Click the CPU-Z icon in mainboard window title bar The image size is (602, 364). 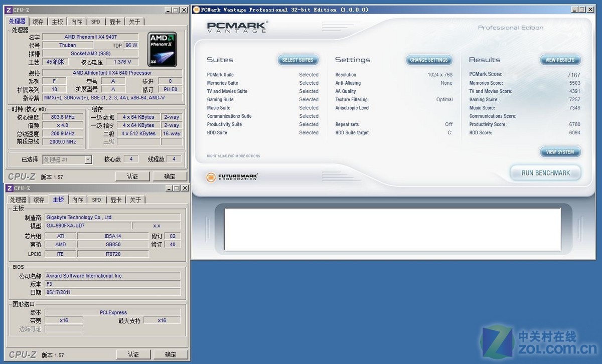9,188
